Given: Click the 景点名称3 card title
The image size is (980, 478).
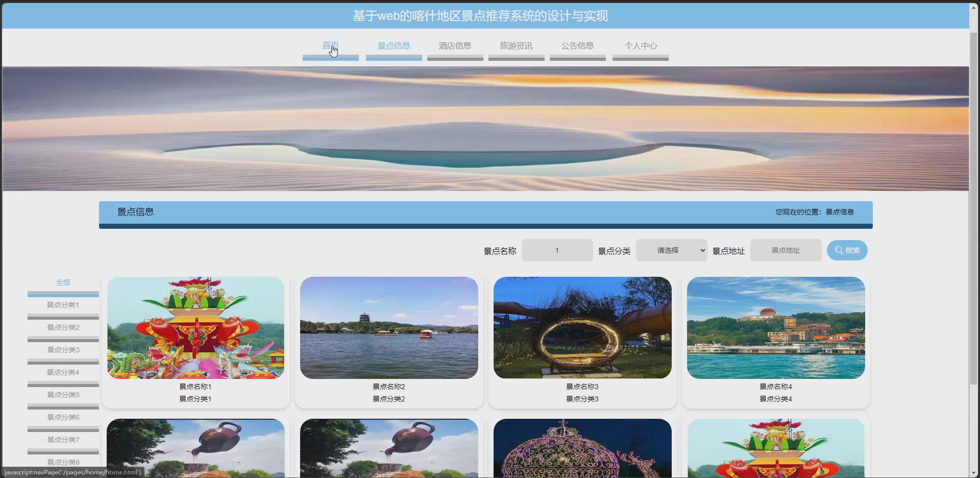Looking at the screenshot, I should 582,387.
